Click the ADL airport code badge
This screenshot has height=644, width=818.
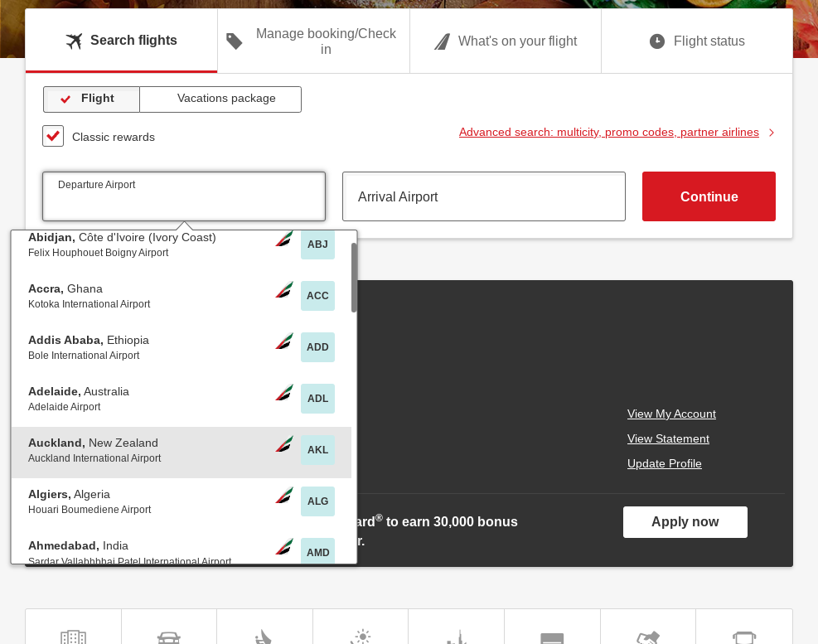[317, 398]
